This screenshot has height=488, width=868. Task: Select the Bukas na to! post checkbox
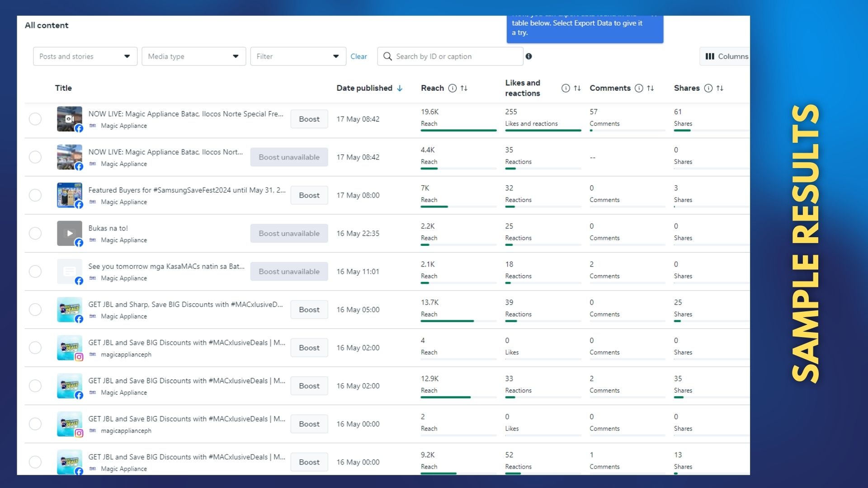tap(35, 234)
